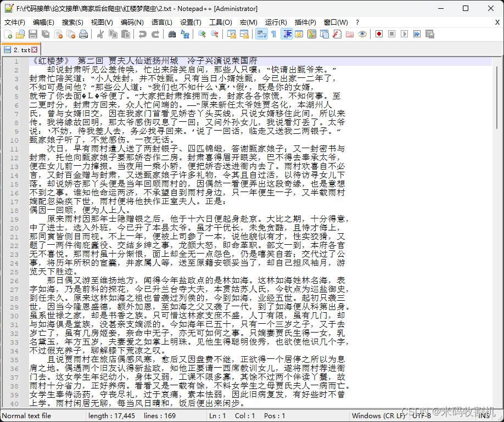Click the Save All icon
This screenshot has height=422, width=504.
[44, 34]
